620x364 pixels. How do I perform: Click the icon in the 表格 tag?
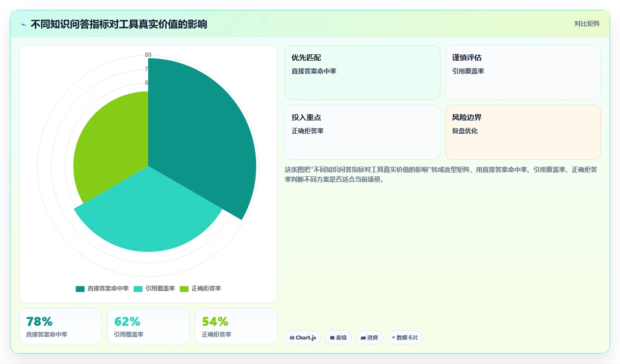coord(332,338)
